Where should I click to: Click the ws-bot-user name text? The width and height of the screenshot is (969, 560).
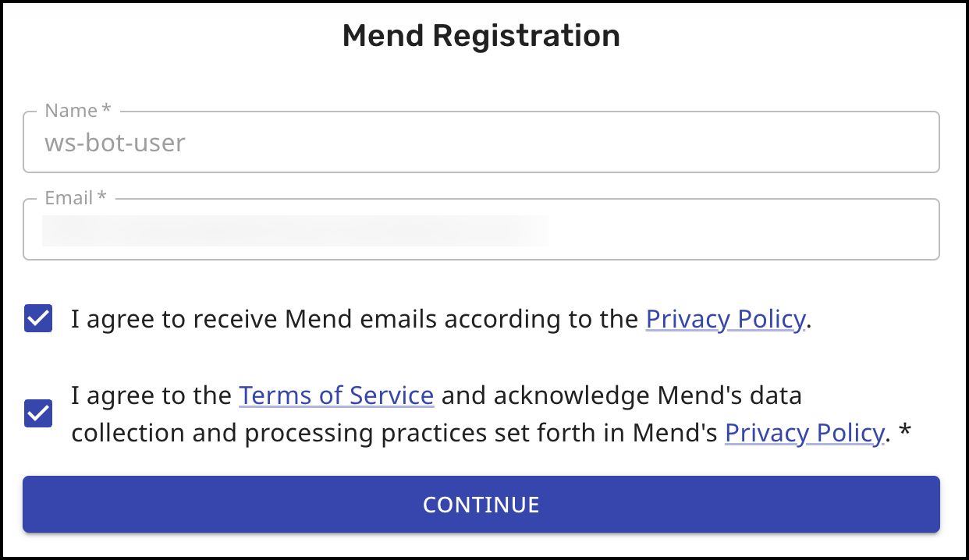coord(115,143)
